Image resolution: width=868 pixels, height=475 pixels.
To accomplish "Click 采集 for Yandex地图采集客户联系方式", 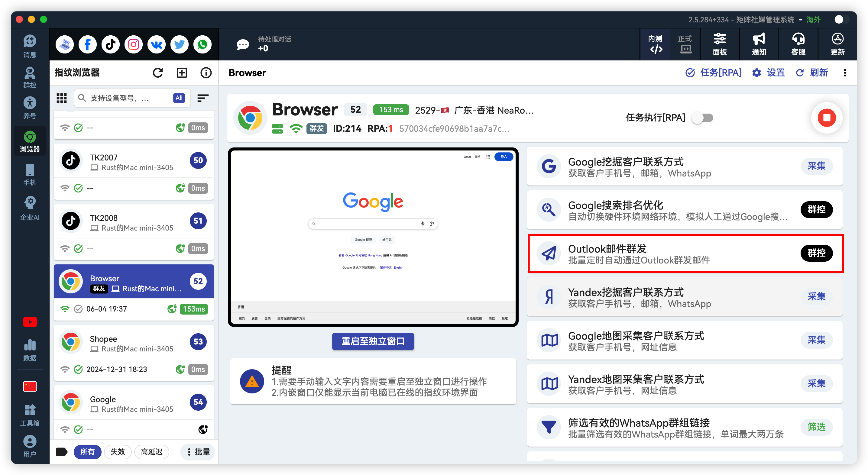I will click(816, 383).
